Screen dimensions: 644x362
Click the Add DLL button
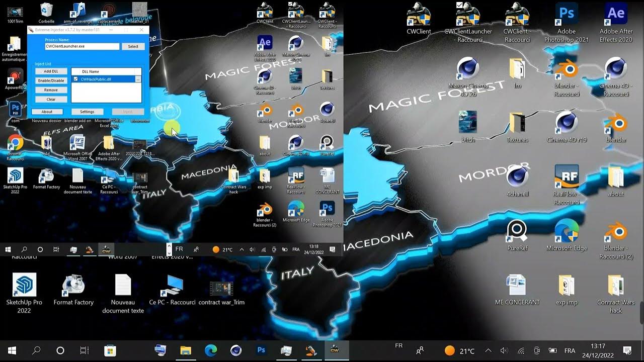click(51, 71)
